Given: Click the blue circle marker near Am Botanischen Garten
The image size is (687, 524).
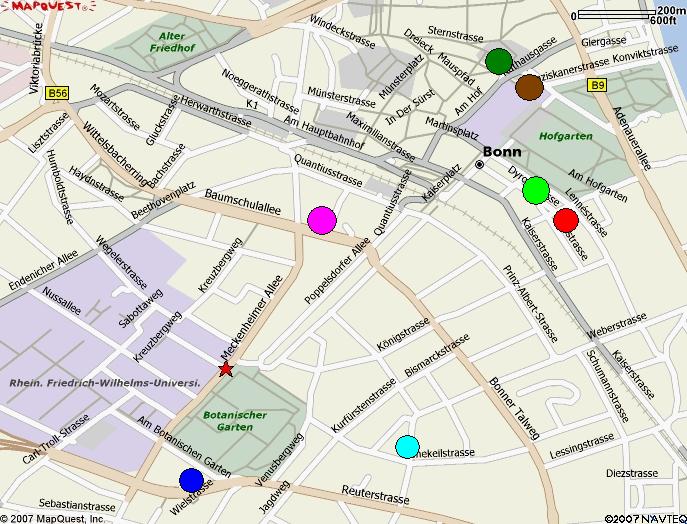Looking at the screenshot, I should click(192, 480).
